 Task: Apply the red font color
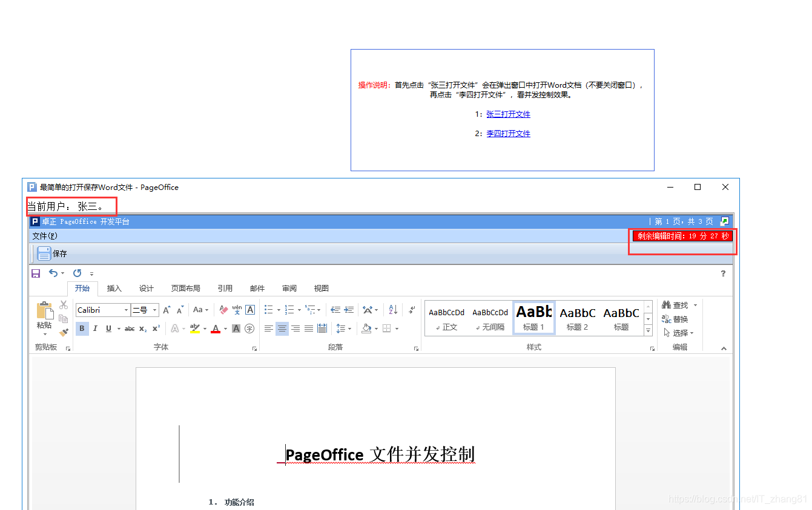pyautogui.click(x=216, y=329)
